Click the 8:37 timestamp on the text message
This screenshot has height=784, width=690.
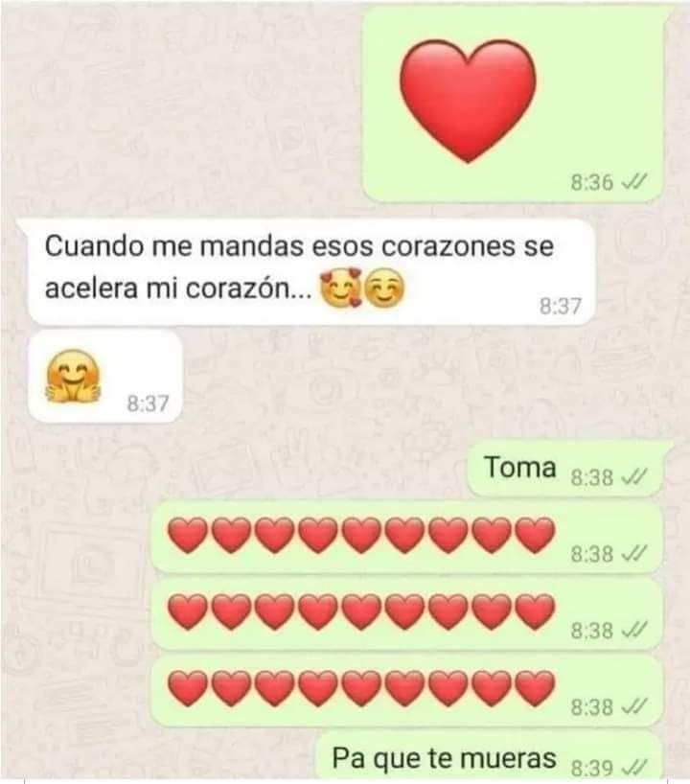point(561,306)
